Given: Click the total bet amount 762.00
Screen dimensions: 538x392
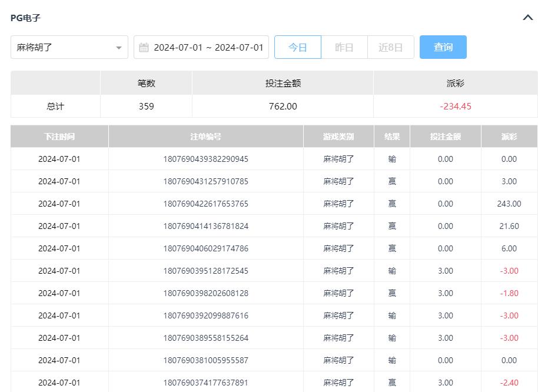Looking at the screenshot, I should point(283,107).
